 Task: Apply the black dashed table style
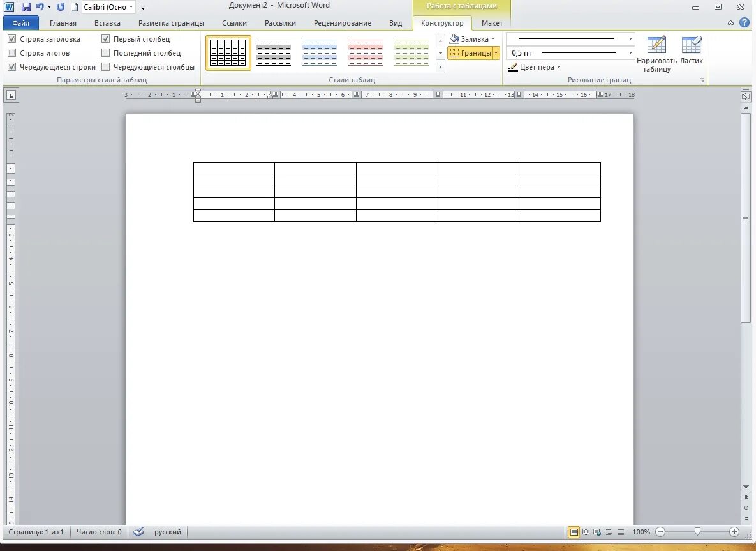[x=274, y=52]
